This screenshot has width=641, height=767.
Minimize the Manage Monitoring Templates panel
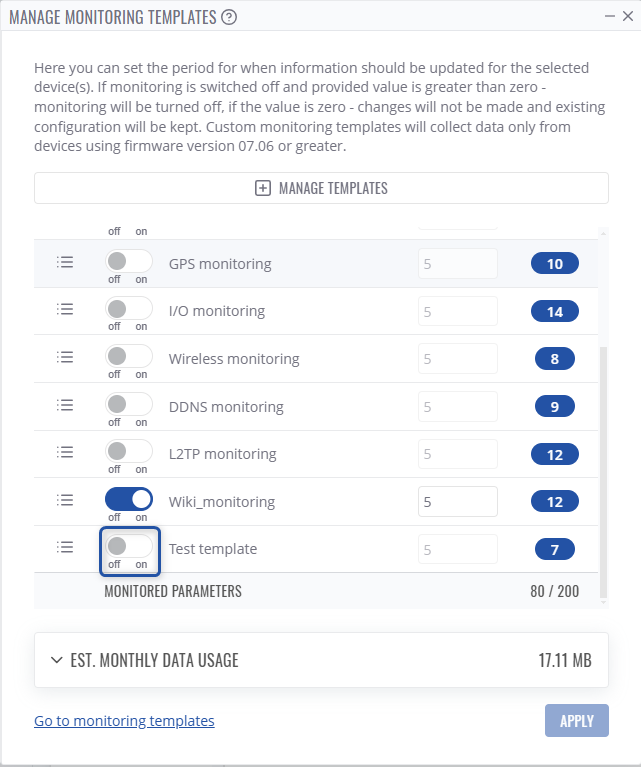(x=609, y=16)
